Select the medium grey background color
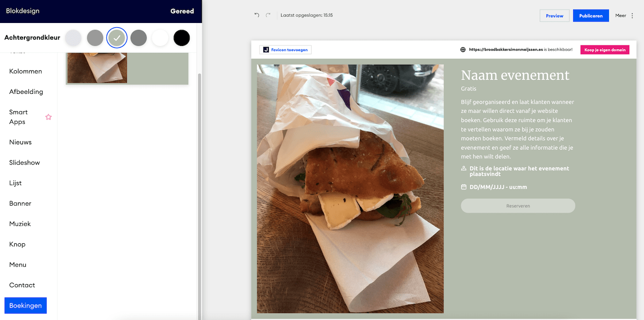 [x=95, y=38]
